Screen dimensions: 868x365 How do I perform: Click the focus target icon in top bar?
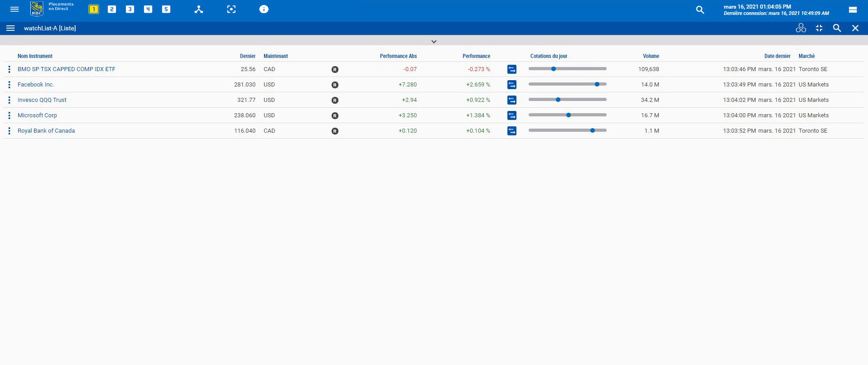pyautogui.click(x=231, y=9)
